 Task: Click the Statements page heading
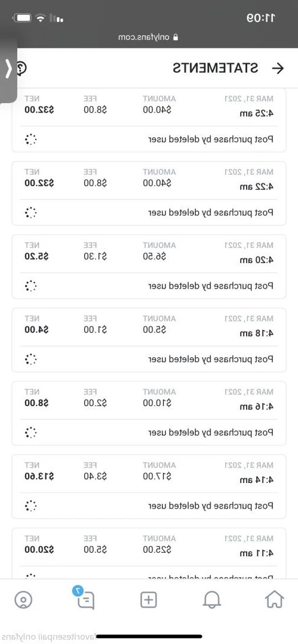tap(216, 68)
